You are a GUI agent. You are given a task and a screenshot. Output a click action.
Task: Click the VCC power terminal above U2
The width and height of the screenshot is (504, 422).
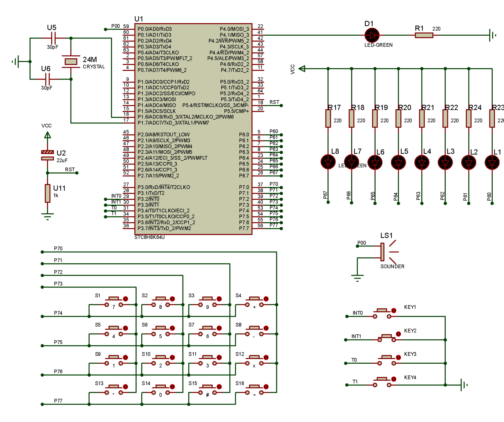coord(47,135)
